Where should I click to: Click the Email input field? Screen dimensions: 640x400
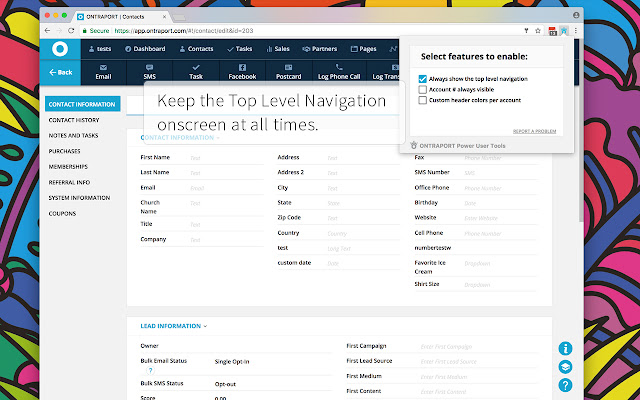[227, 188]
